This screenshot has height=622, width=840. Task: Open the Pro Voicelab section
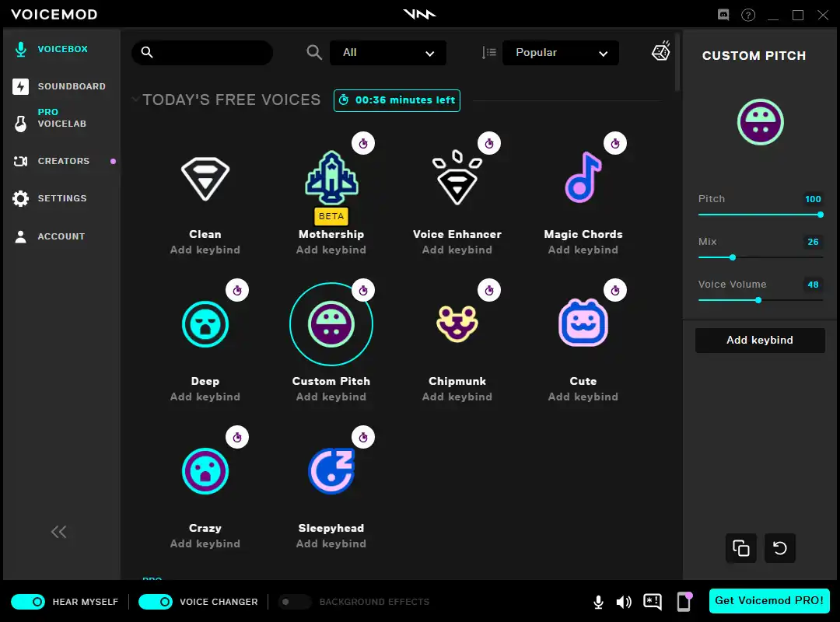point(61,118)
